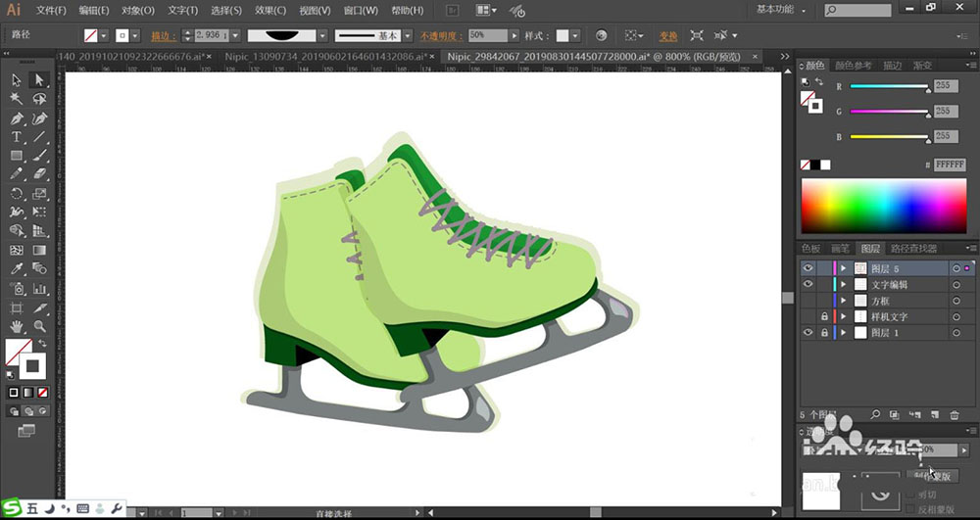Toggle visibility of 文字编辑 layer
The height and width of the screenshot is (520, 980).
pyautogui.click(x=808, y=285)
